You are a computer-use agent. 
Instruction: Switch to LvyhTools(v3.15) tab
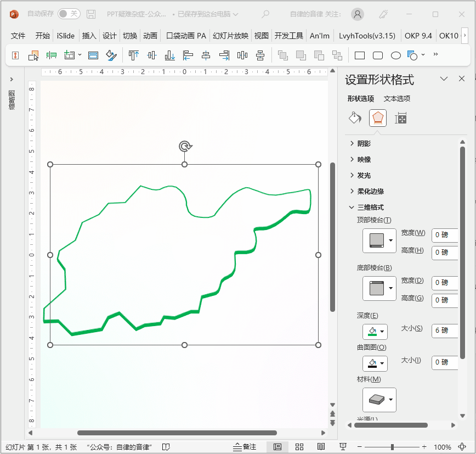[x=367, y=36]
